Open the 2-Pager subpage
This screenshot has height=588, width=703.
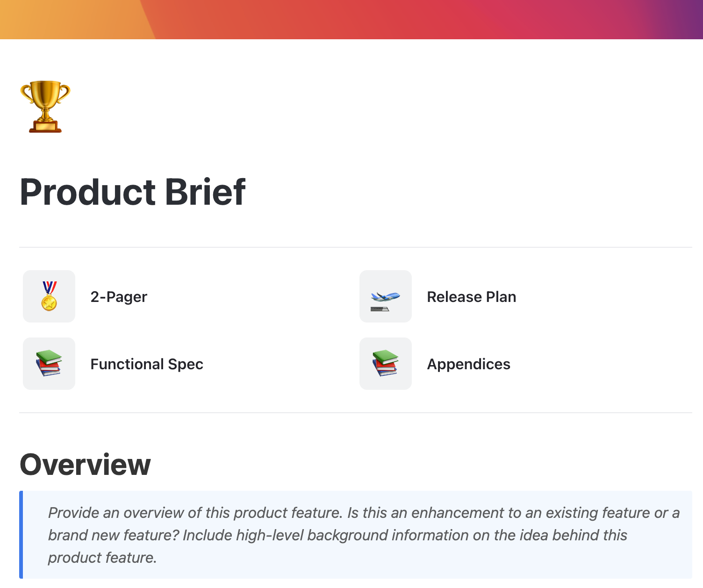tap(119, 296)
